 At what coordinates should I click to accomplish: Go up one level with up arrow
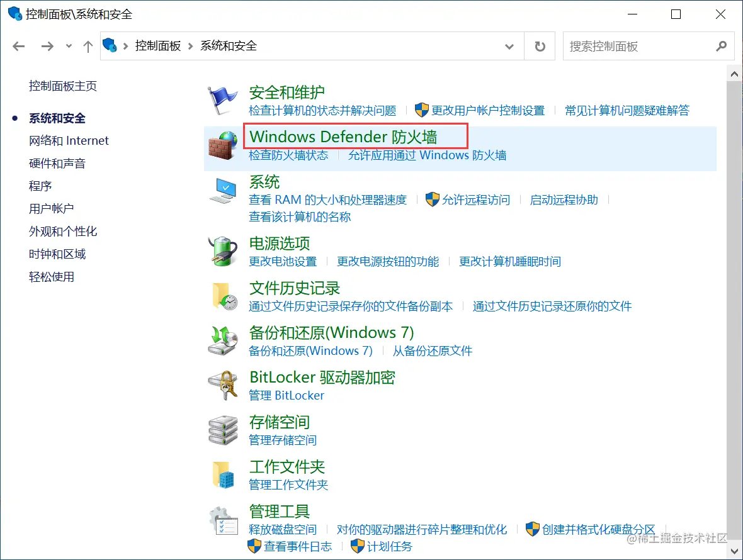tap(88, 47)
